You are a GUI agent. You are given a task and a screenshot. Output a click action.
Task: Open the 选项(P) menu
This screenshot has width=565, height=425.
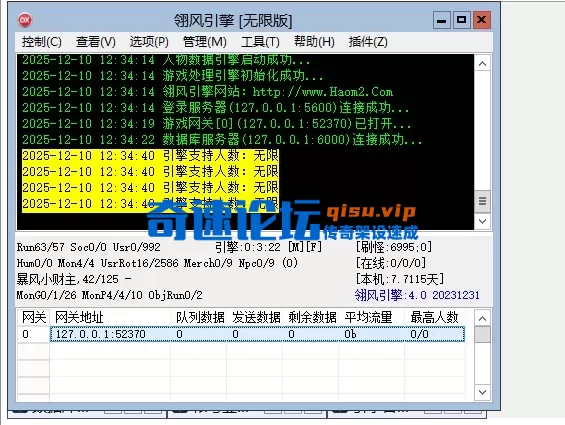click(149, 42)
